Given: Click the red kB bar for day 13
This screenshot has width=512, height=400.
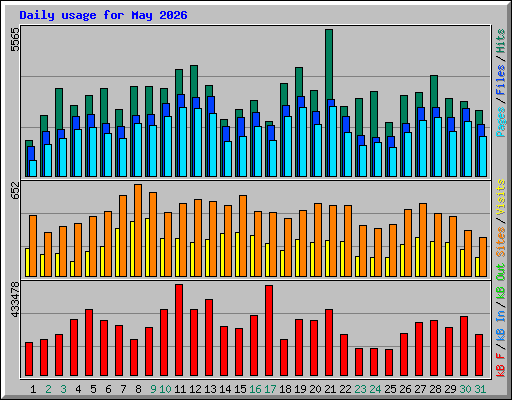Looking at the screenshot, I should point(209,338).
